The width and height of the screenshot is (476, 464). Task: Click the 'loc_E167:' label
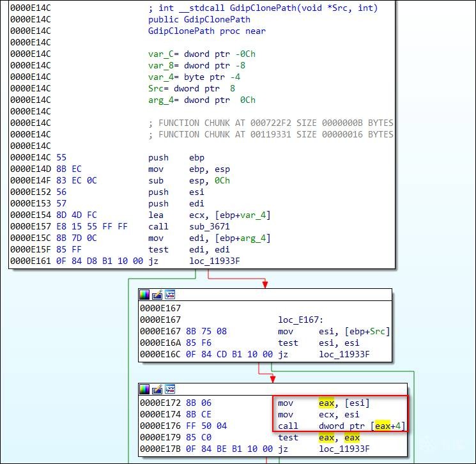point(300,320)
